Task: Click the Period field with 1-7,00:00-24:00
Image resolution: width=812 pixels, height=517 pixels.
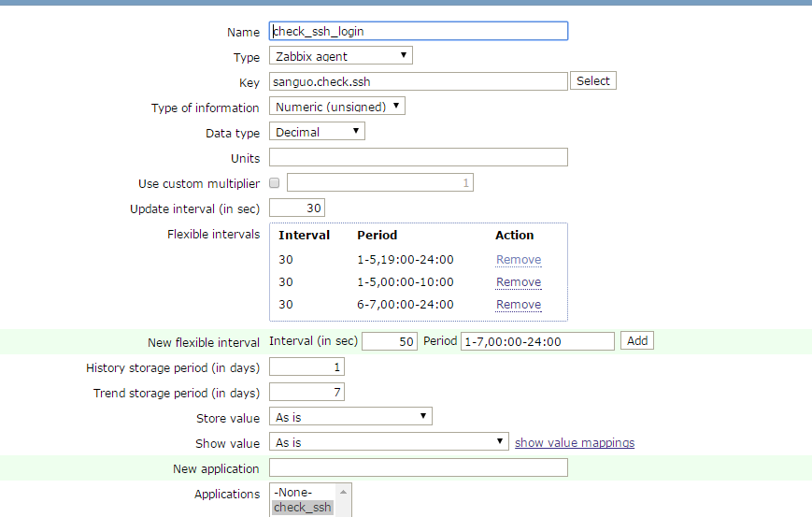Action: point(537,341)
